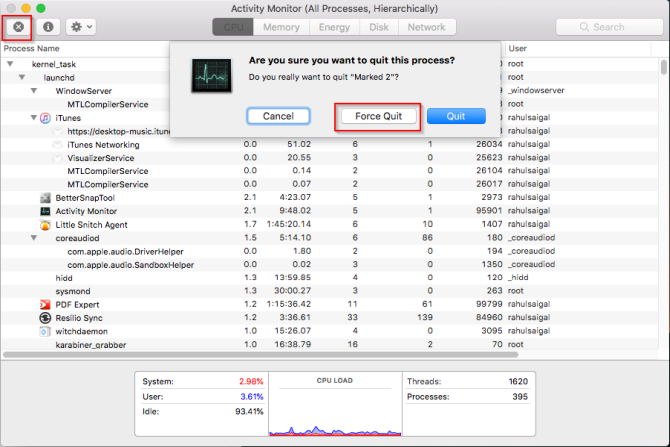Select the Resilio Sync process name
Screen dimensions: 670x447
79,318
